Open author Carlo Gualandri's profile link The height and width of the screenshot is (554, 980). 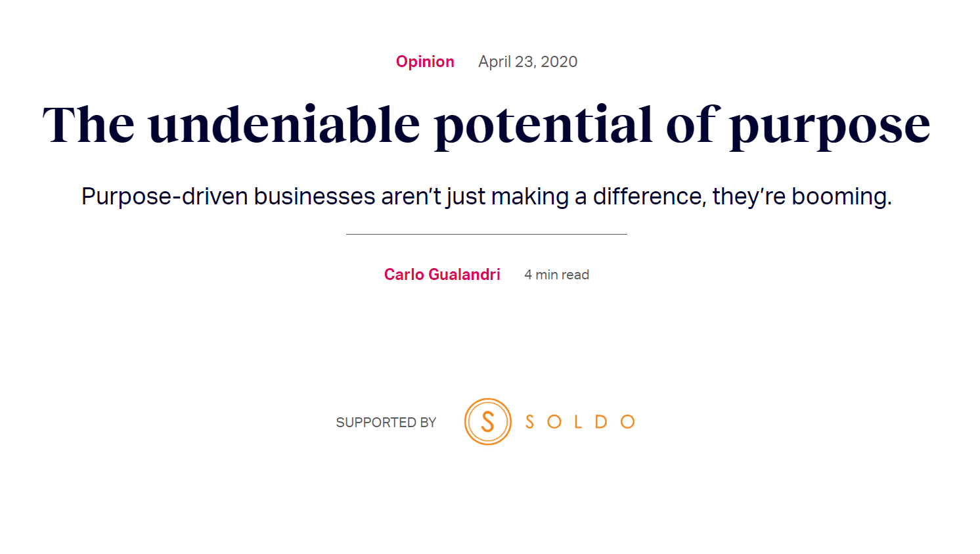click(442, 275)
